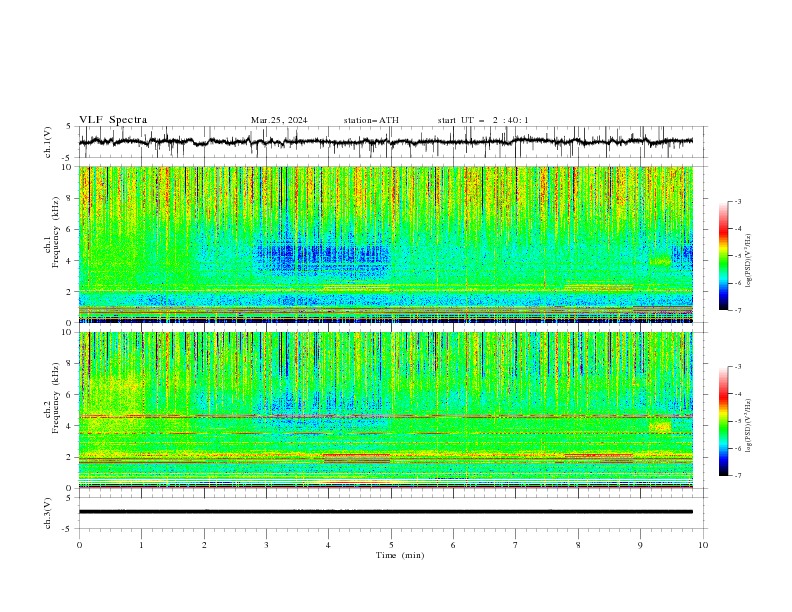Click the ch.1 voltage waveform trace
Screen dimensions: 792x612
pos(386,142)
